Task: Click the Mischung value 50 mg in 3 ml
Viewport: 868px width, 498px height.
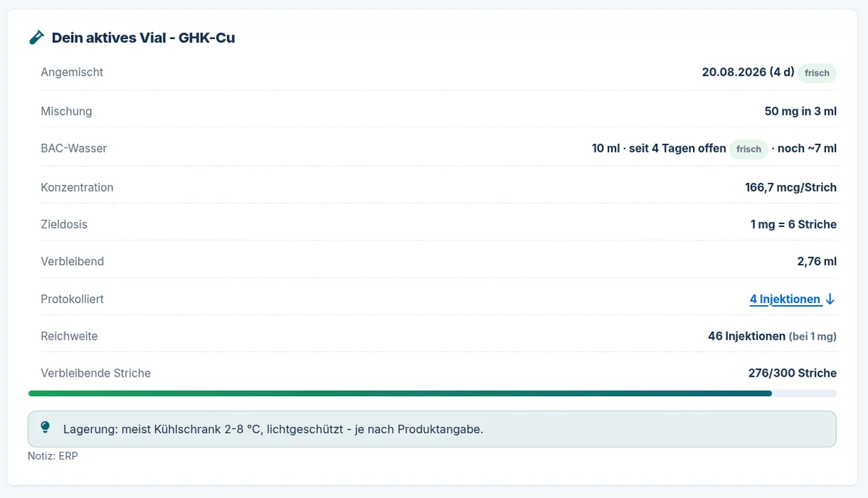Action: point(800,111)
